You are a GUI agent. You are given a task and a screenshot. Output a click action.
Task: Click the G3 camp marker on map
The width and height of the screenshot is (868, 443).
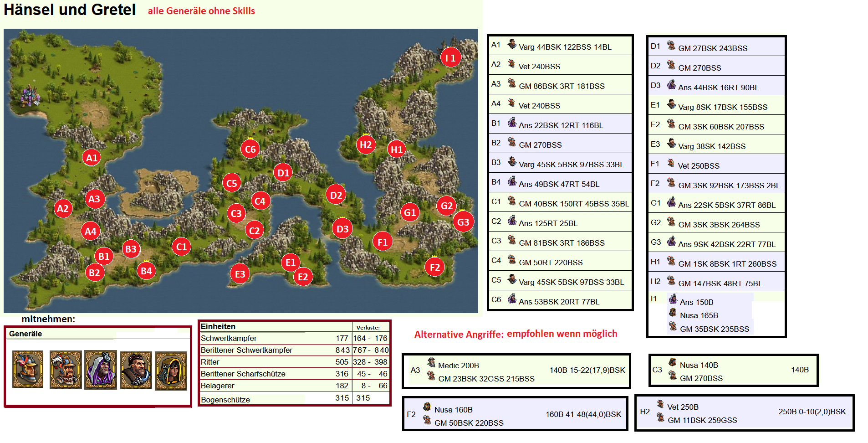(463, 222)
